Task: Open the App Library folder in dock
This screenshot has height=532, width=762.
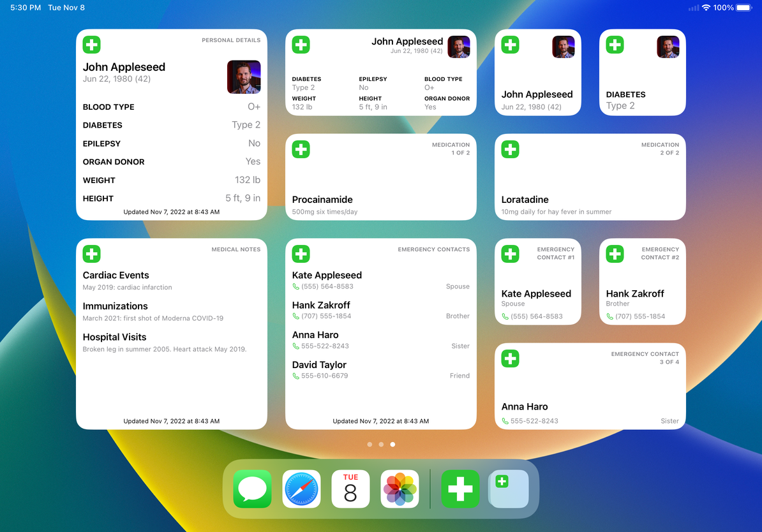Action: pos(509,489)
